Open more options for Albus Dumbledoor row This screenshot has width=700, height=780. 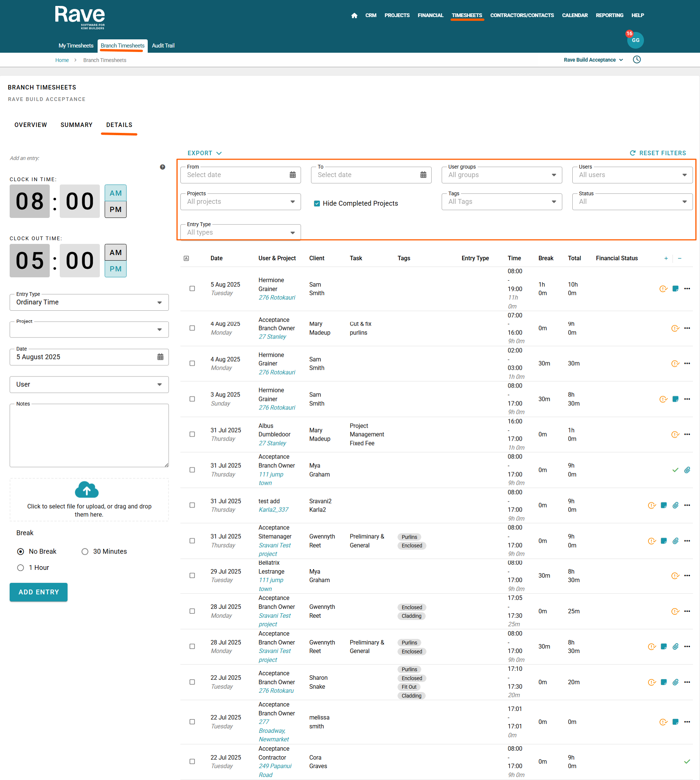pos(687,435)
